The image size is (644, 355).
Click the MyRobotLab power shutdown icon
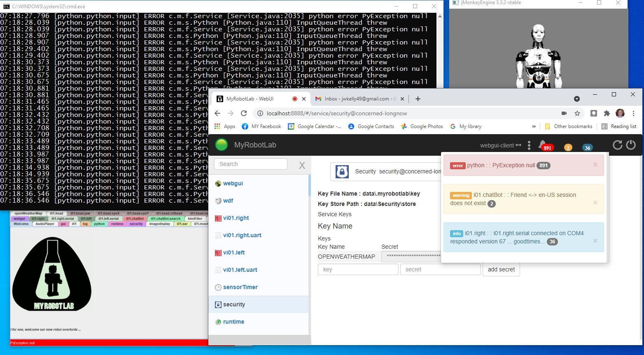[631, 145]
